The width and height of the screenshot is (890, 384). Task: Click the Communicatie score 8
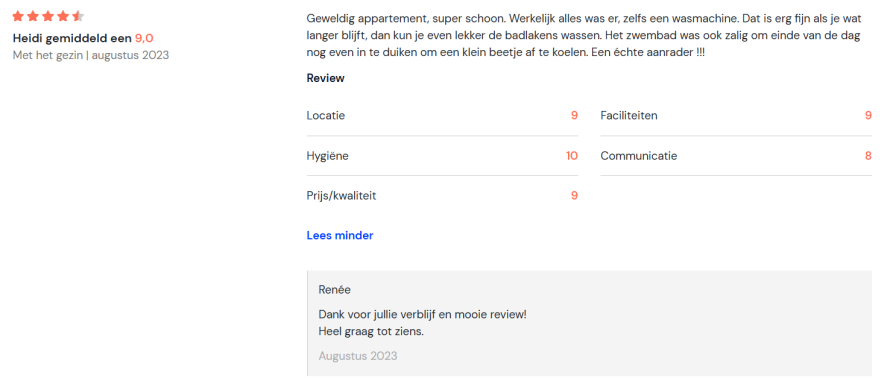[x=868, y=156]
